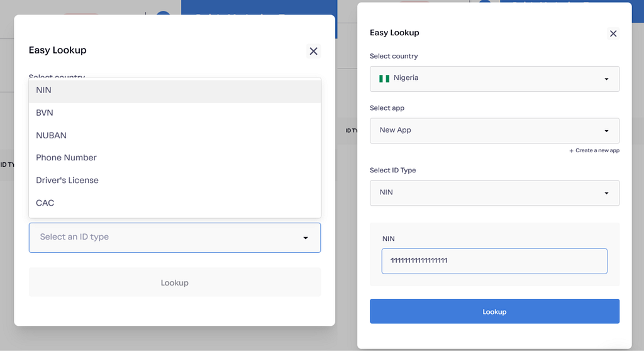The image size is (644, 351).
Task: Focus the NIN number input field
Action: pyautogui.click(x=494, y=261)
